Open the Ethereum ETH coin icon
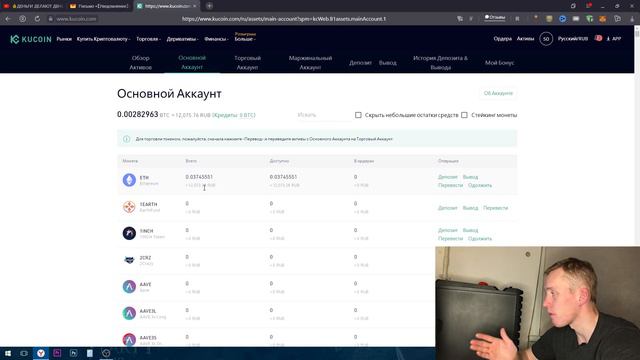640x360 pixels. [129, 180]
